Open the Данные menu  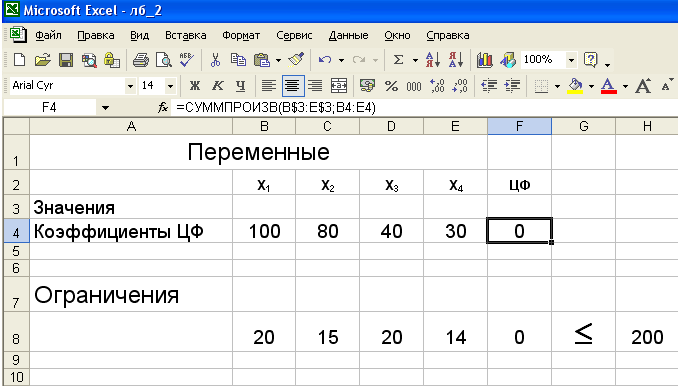pos(349,35)
